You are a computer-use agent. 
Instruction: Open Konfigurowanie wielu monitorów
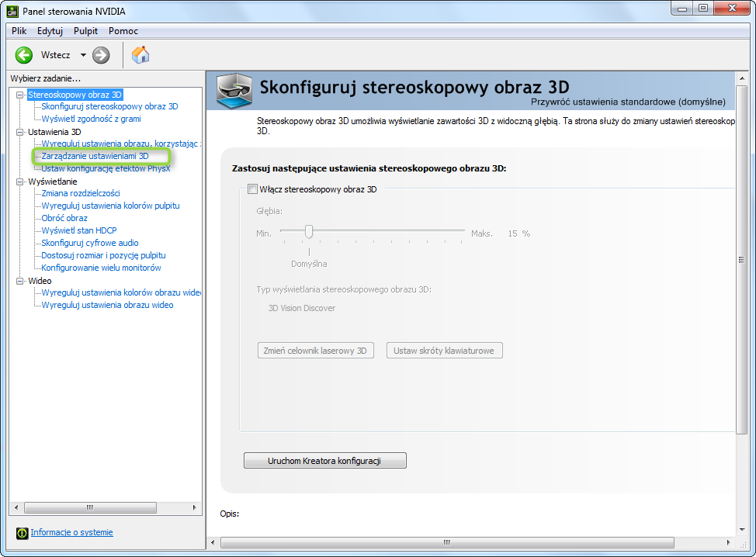(x=101, y=268)
